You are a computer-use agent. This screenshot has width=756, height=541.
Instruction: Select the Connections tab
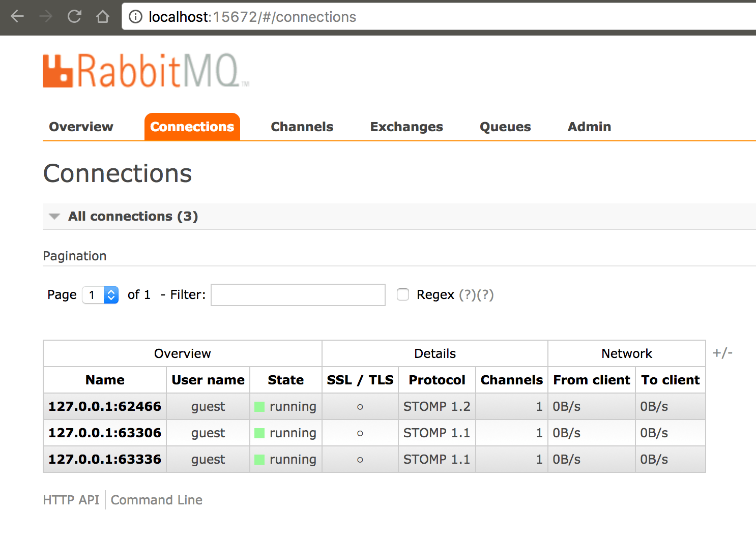[192, 127]
